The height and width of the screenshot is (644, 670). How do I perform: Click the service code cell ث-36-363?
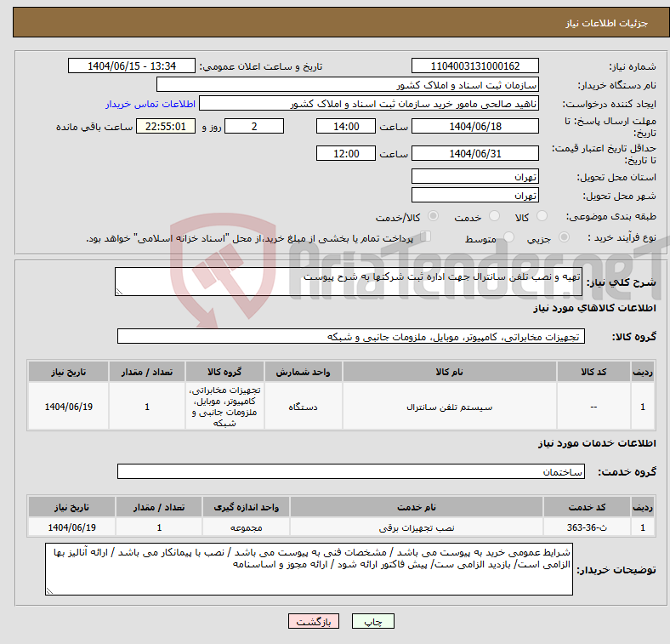pyautogui.click(x=587, y=527)
